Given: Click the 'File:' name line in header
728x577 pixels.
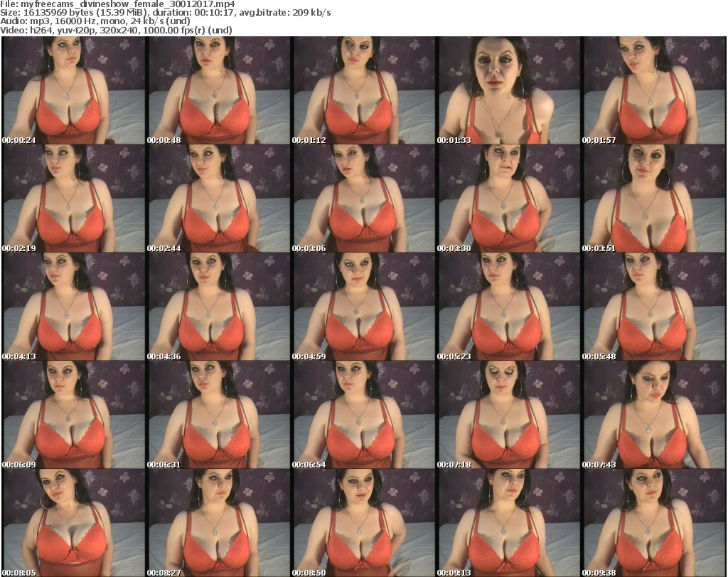Looking at the screenshot, I should pyautogui.click(x=117, y=4).
